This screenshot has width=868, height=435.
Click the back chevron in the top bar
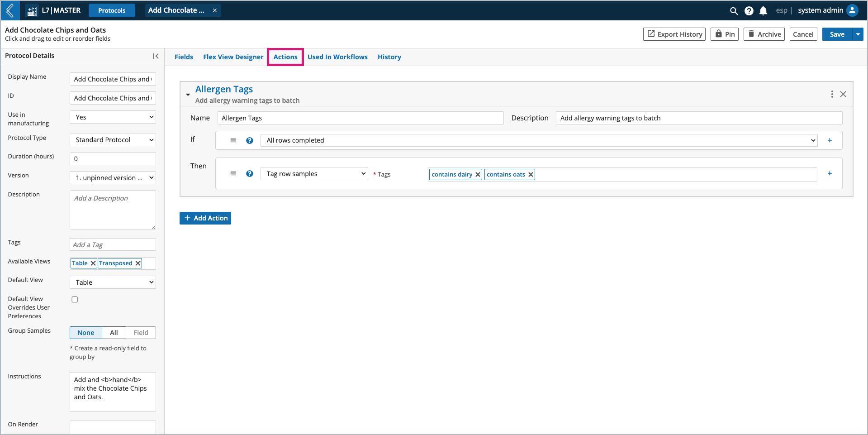tap(10, 10)
